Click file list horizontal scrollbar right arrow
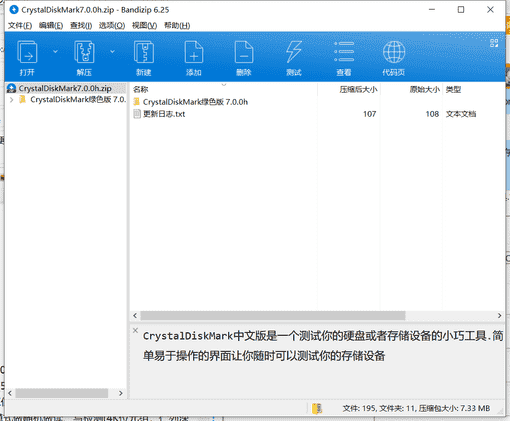510x421 pixels. click(499, 316)
